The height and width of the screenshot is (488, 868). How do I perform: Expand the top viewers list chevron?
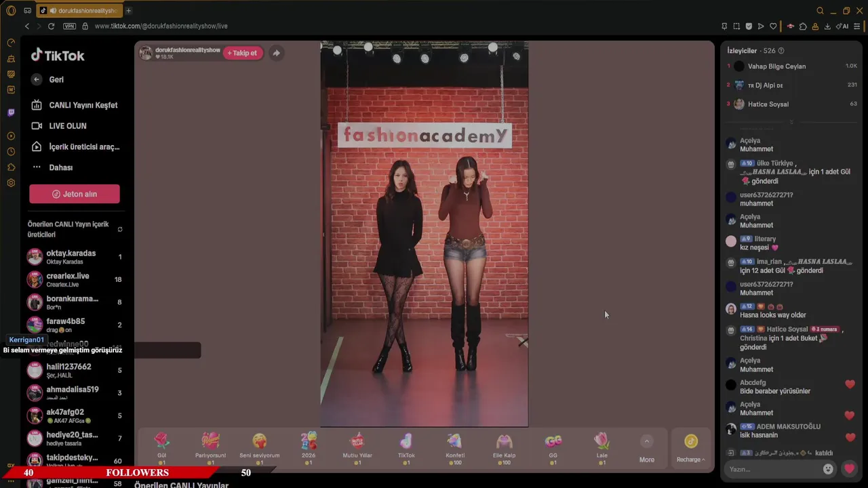point(791,122)
